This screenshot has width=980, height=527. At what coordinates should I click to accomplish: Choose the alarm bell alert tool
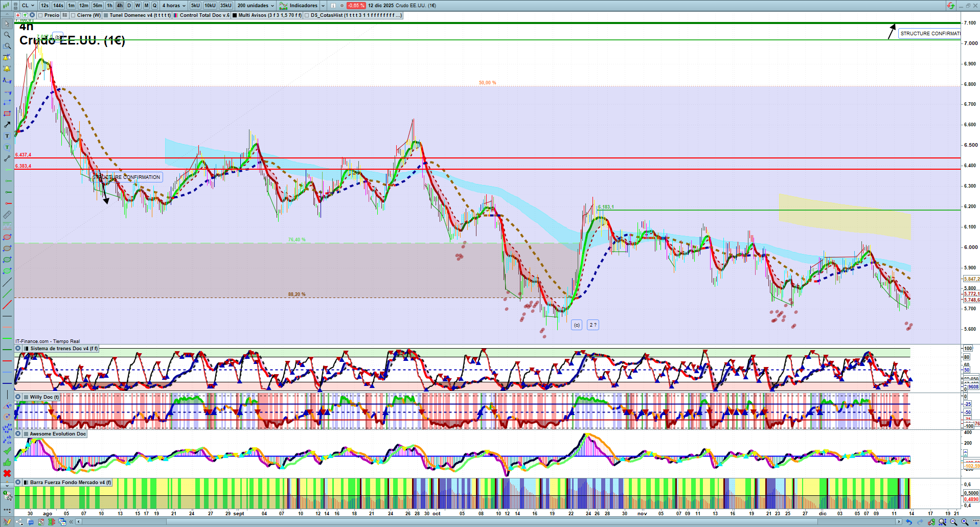click(7, 68)
